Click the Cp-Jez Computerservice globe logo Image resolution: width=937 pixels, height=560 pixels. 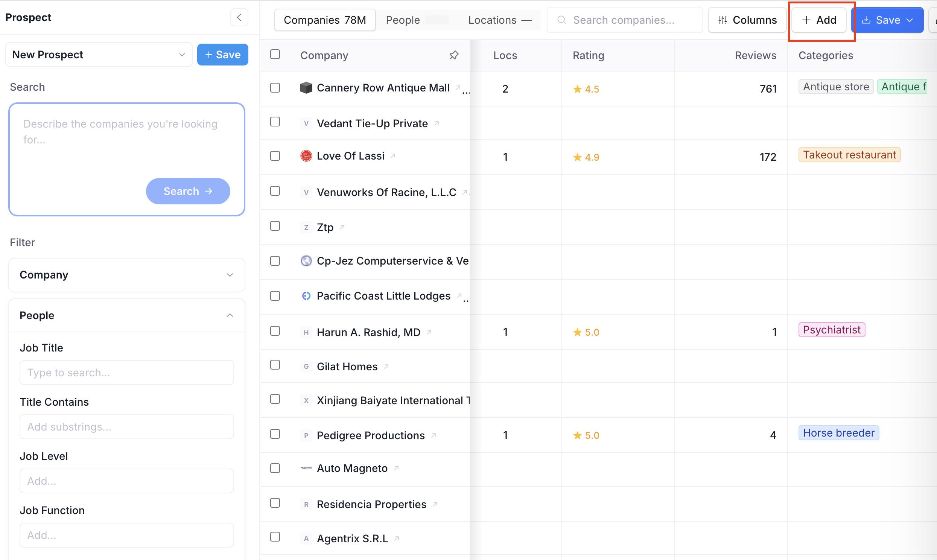pos(306,261)
